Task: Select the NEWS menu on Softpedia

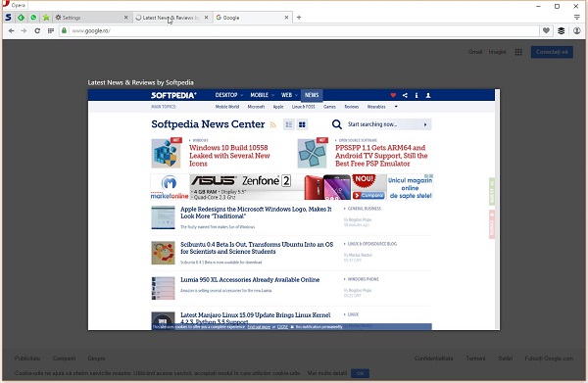Action: [312, 95]
